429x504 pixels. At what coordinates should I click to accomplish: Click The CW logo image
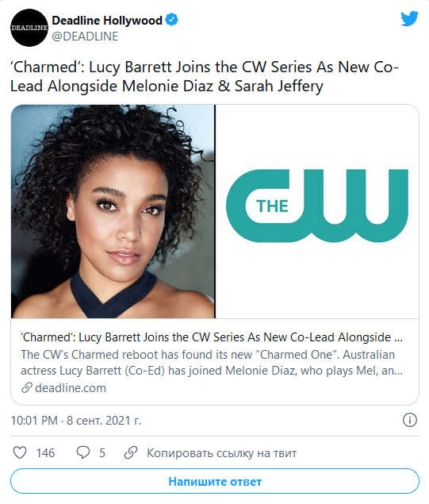(317, 211)
